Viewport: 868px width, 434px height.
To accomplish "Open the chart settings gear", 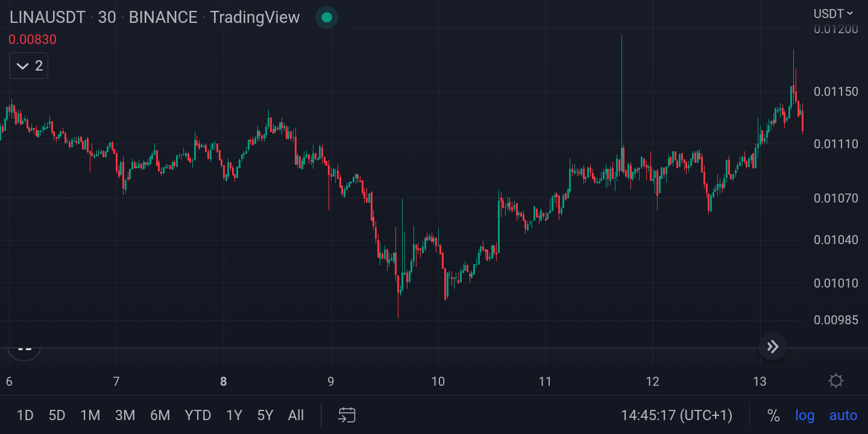I will pyautogui.click(x=835, y=380).
